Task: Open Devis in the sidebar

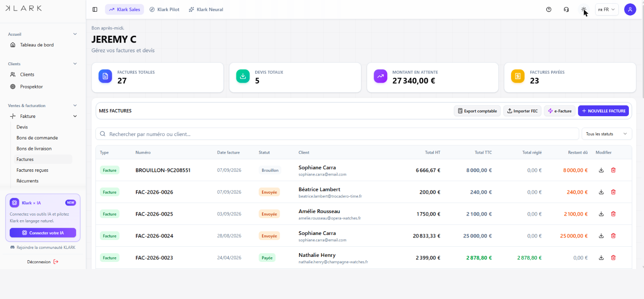Action: (22, 127)
